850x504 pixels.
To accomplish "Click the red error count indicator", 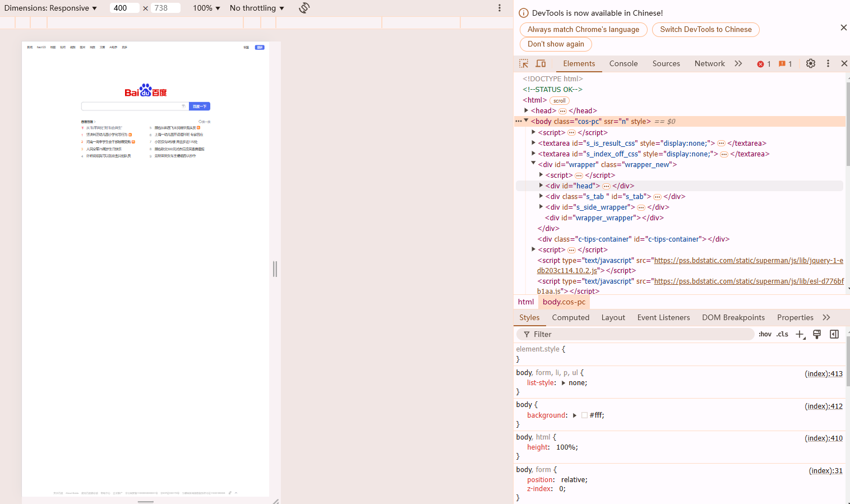I will [764, 64].
